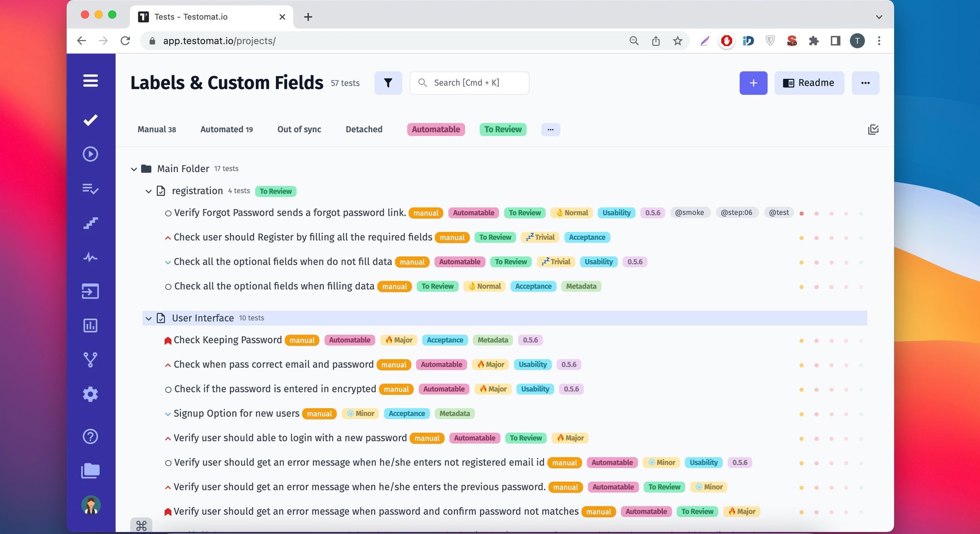The width and height of the screenshot is (980, 534).
Task: Open the Projects folders icon in sidebar
Action: (x=91, y=471)
